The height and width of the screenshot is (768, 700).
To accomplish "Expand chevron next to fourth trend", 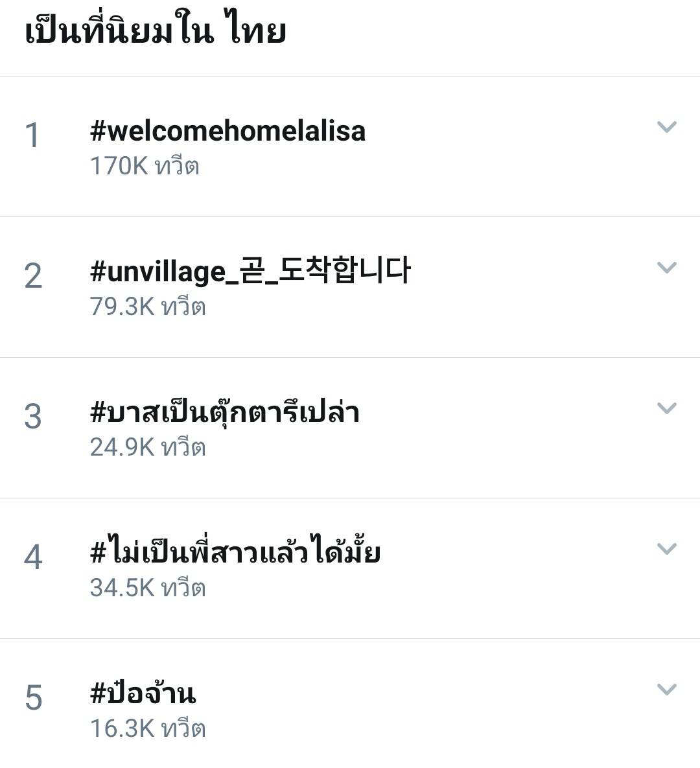I will pos(666,548).
